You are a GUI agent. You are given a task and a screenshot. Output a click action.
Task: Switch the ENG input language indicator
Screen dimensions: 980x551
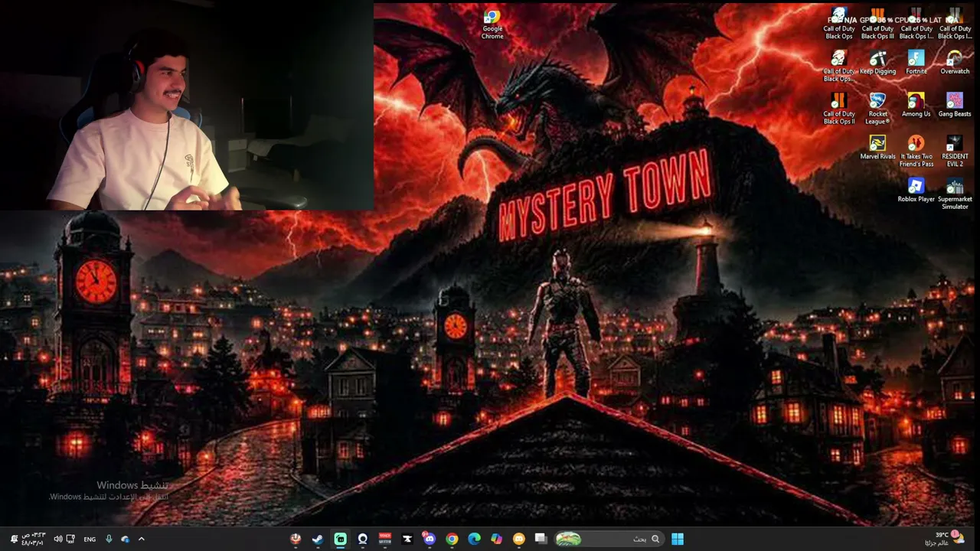(90, 540)
